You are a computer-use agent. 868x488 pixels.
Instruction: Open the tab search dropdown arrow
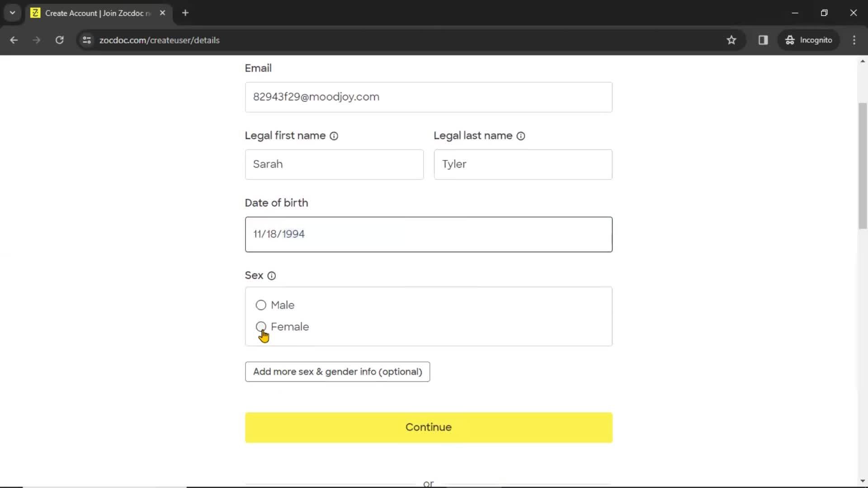[12, 13]
